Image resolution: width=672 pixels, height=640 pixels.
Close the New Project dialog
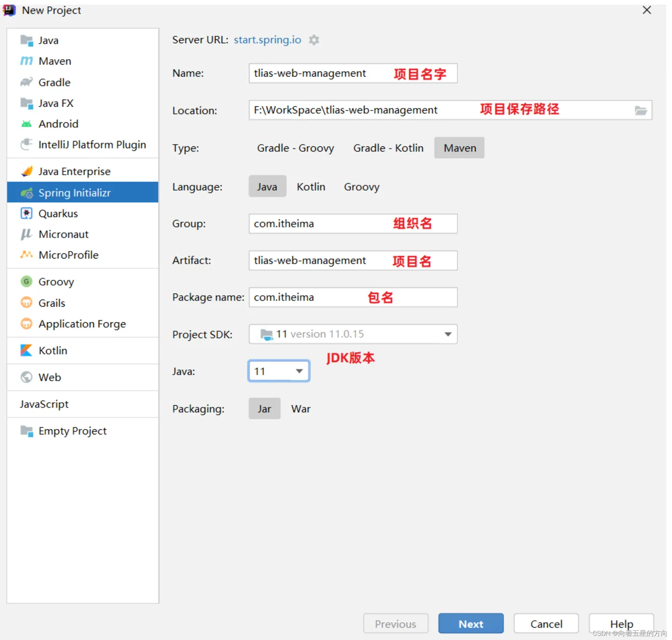tap(647, 10)
